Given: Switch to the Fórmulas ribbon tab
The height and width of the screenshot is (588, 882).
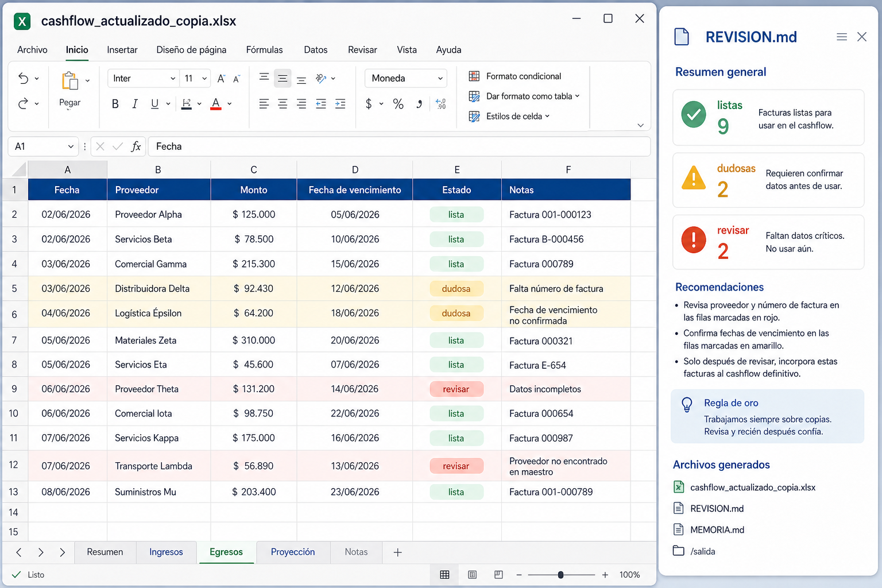Looking at the screenshot, I should pos(264,50).
